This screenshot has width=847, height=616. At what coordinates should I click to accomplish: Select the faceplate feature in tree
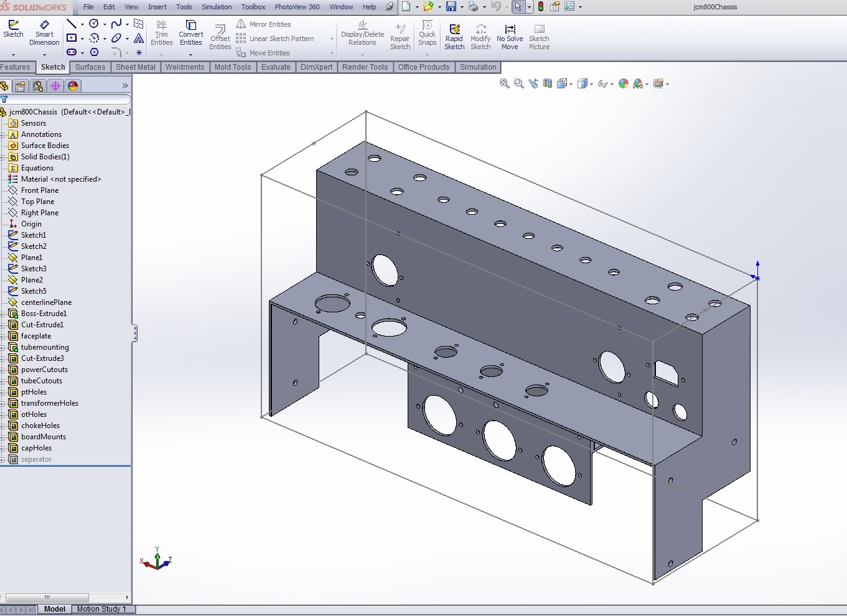[x=36, y=336]
